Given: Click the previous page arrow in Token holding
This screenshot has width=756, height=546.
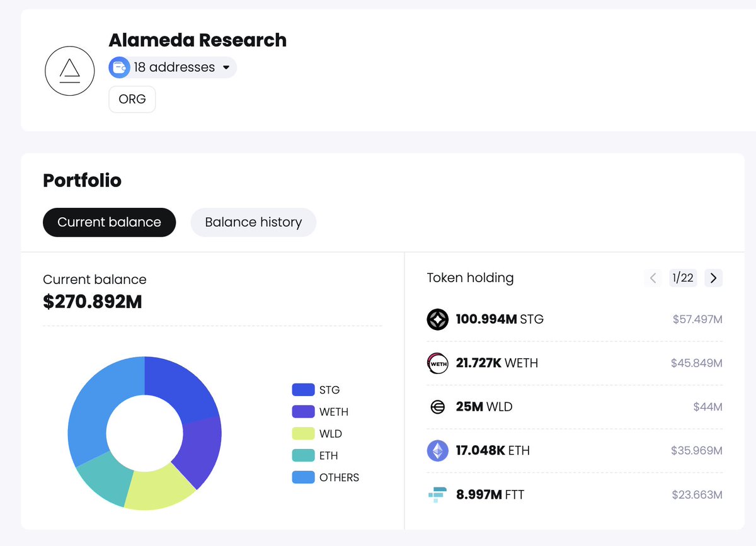Looking at the screenshot, I should [x=653, y=278].
